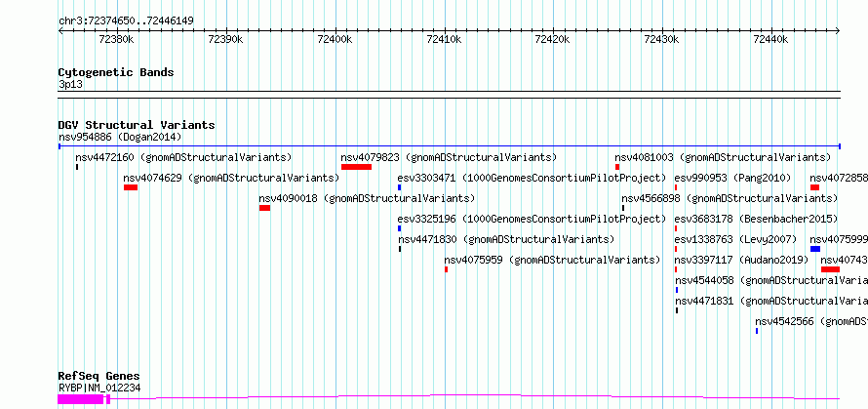Click the chr3:72374650..72446149 region text
Image resolution: width=868 pixels, height=409 pixels.
coord(126,21)
